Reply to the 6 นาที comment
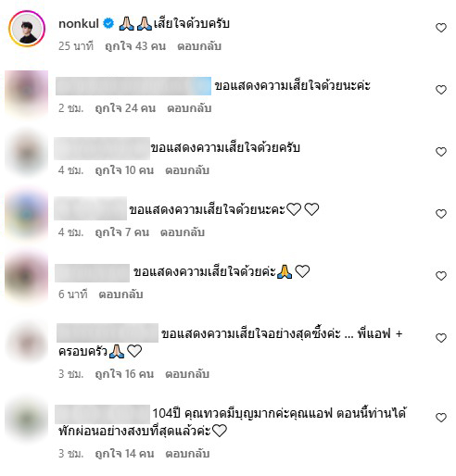Image resolution: width=456 pixels, height=476 pixels. pyautogui.click(x=120, y=294)
